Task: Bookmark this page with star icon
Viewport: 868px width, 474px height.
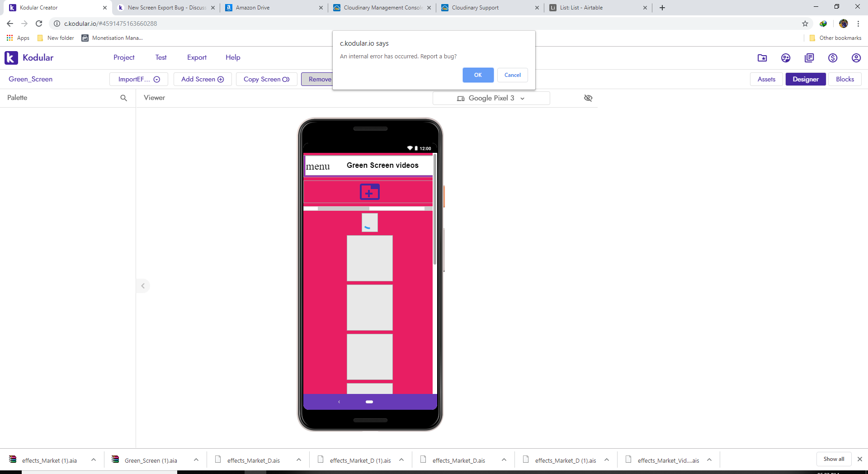Action: point(805,24)
